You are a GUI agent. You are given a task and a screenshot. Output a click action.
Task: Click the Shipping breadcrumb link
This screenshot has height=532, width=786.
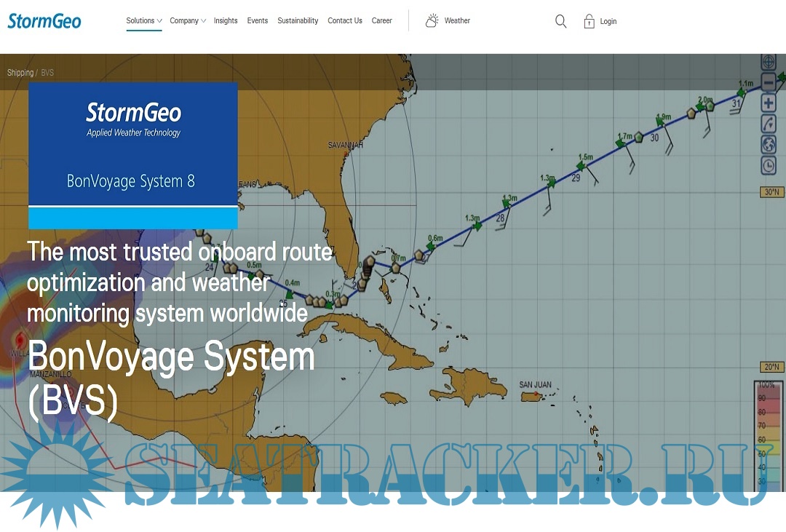tap(20, 73)
